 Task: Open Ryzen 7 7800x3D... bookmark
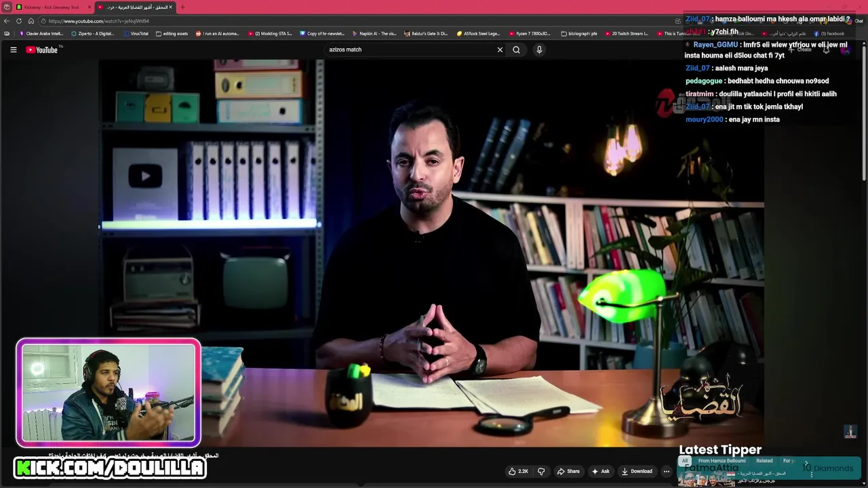[530, 33]
